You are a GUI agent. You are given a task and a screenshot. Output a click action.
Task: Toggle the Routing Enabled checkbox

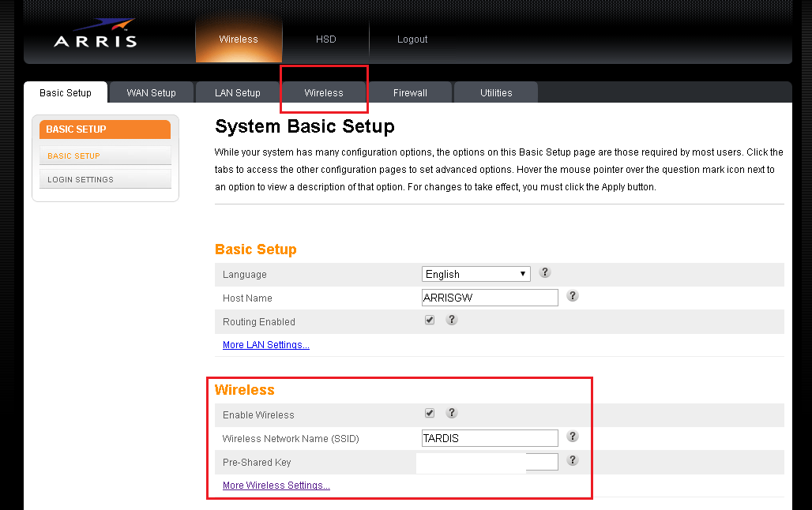[430, 320]
